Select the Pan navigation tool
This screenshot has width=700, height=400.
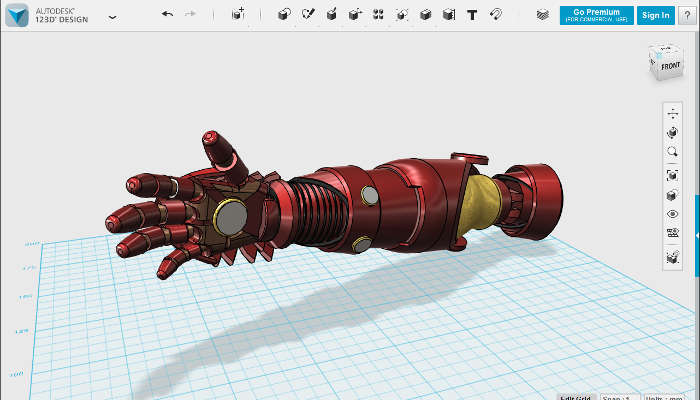[672, 113]
